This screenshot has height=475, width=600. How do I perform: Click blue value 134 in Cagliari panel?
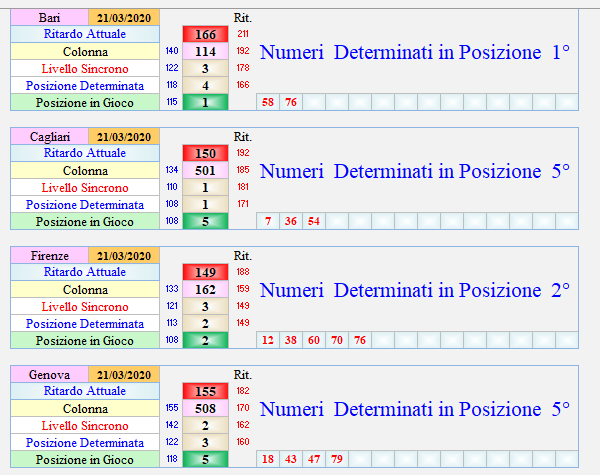point(172,170)
